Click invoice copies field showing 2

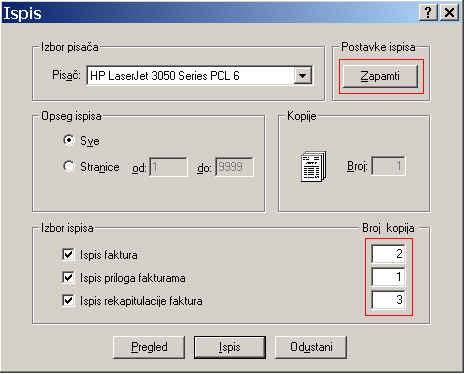click(388, 254)
